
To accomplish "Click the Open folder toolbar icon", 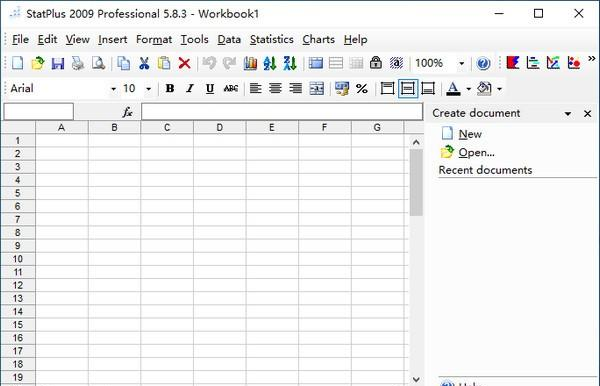I will 38,63.
